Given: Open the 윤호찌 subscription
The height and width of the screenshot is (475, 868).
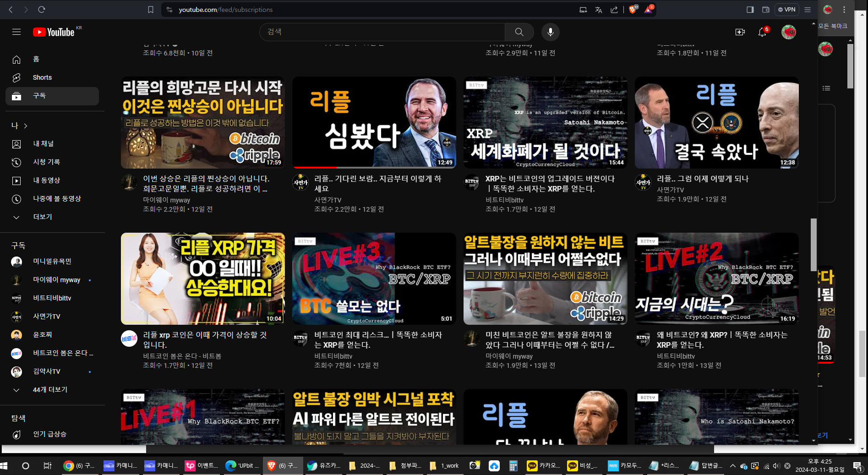Looking at the screenshot, I should [x=52, y=335].
